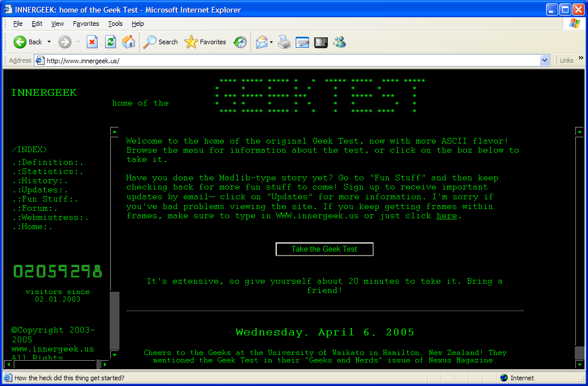Click the sidebar frame horizontal scrollbar thumb

pos(98,364)
